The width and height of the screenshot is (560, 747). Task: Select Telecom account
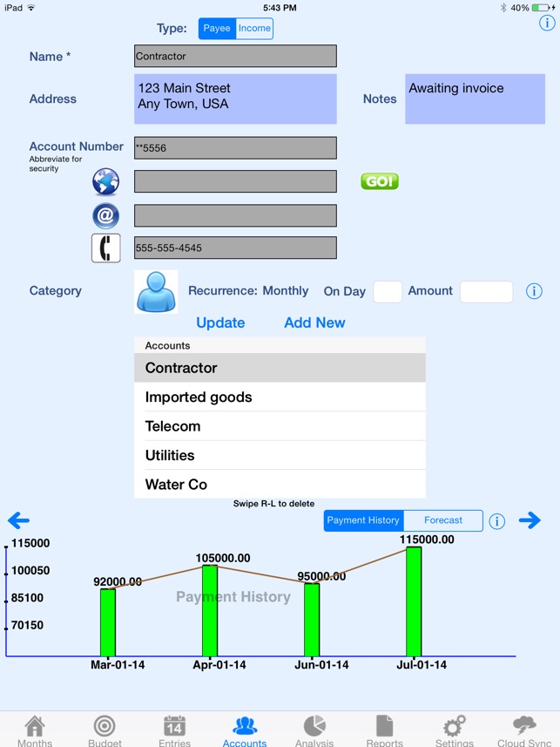(x=280, y=426)
